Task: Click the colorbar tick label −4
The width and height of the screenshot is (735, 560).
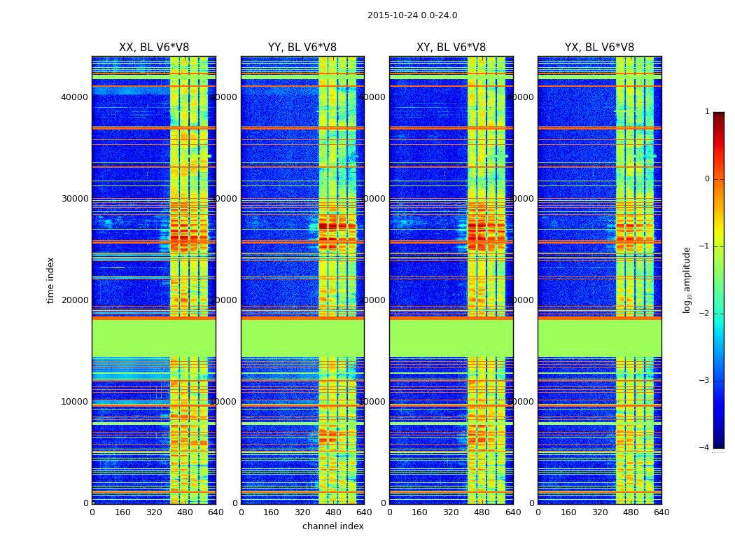Action: click(x=706, y=448)
